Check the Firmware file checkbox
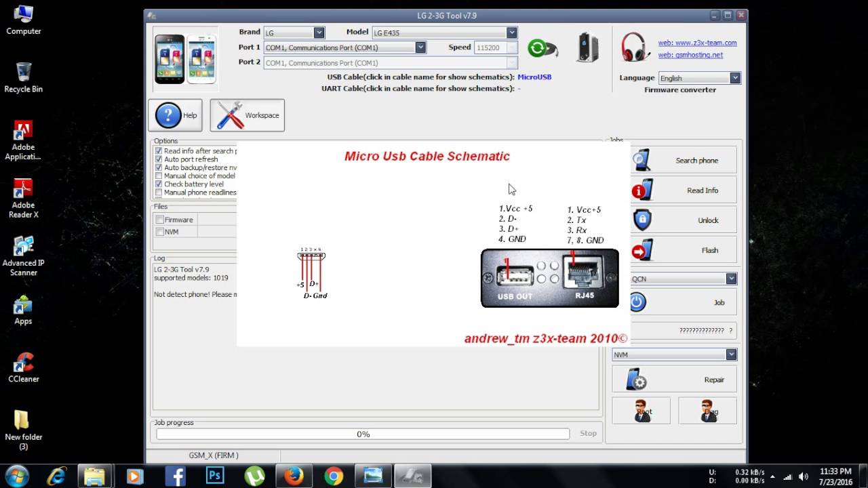 [x=160, y=220]
